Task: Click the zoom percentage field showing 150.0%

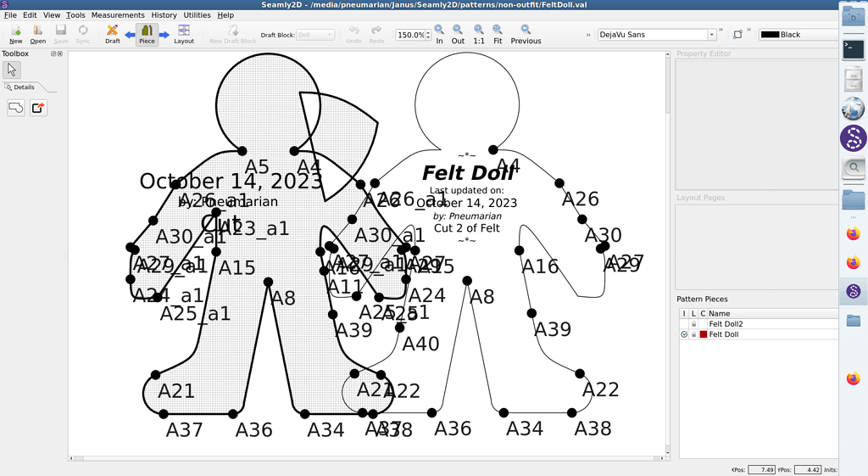Action: point(410,35)
